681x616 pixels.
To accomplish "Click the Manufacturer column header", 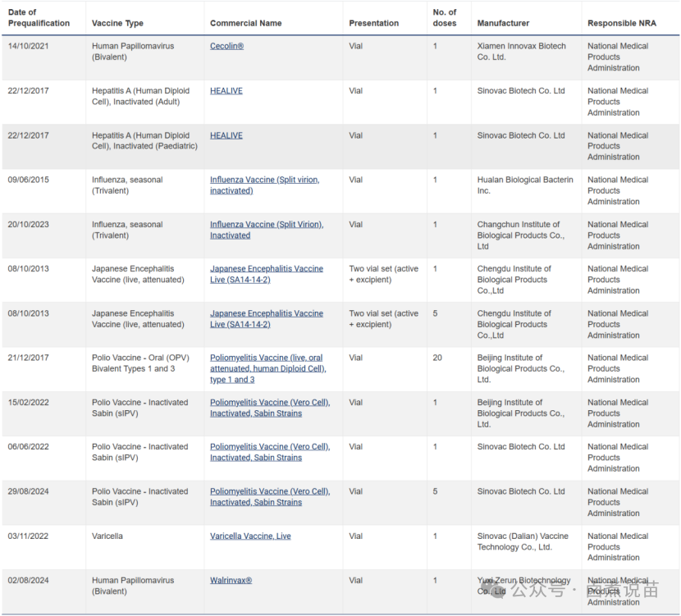I will click(x=503, y=24).
